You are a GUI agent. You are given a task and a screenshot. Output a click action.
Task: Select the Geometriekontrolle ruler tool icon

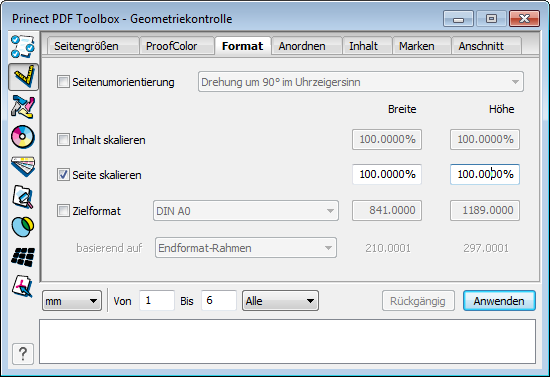coord(24,76)
